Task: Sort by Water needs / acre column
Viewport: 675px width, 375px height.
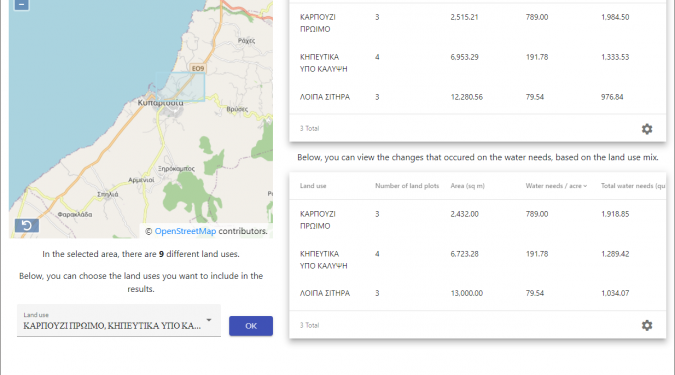Action: (x=556, y=186)
